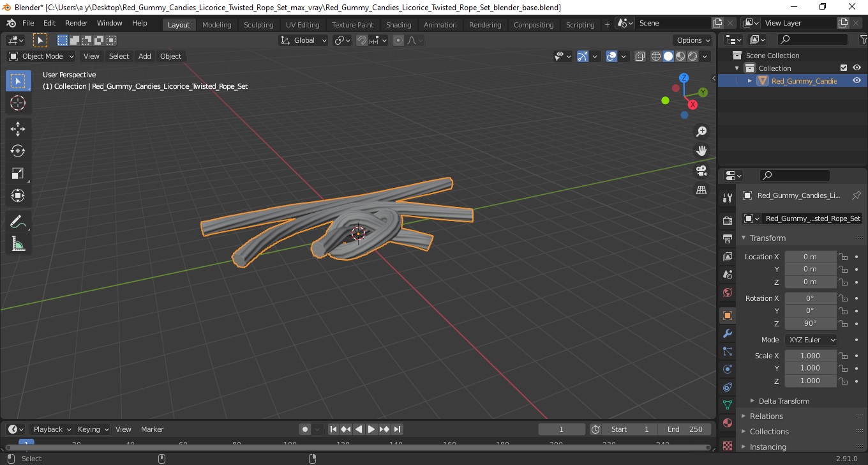The width and height of the screenshot is (868, 465).
Task: Toggle camera view icon
Action: pos(701,171)
